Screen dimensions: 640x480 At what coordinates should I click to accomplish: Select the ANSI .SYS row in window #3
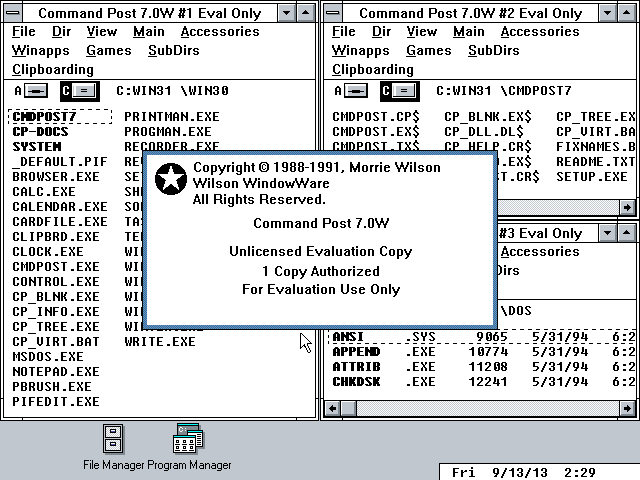coord(482,337)
